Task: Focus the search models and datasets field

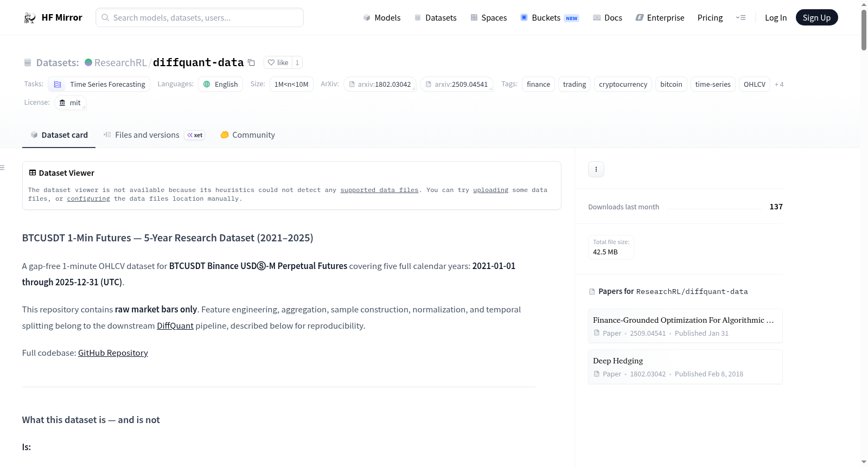Action: [200, 17]
